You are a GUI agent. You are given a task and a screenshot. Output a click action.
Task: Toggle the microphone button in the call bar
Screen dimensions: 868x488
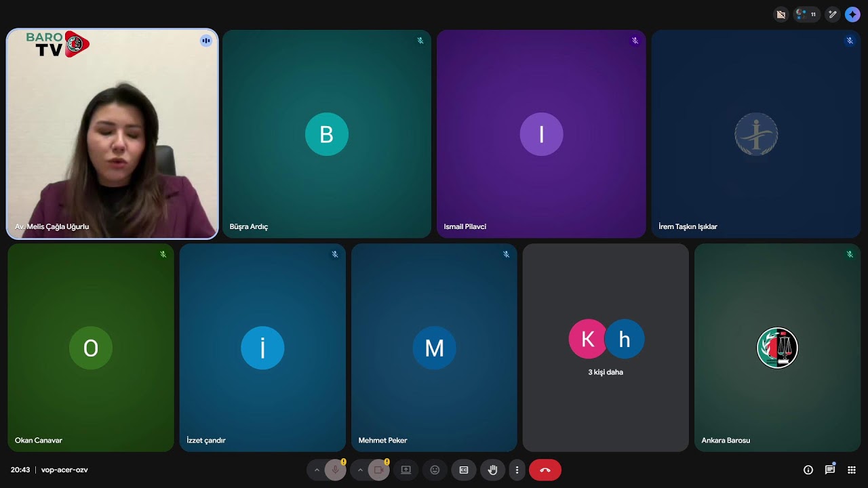(335, 470)
